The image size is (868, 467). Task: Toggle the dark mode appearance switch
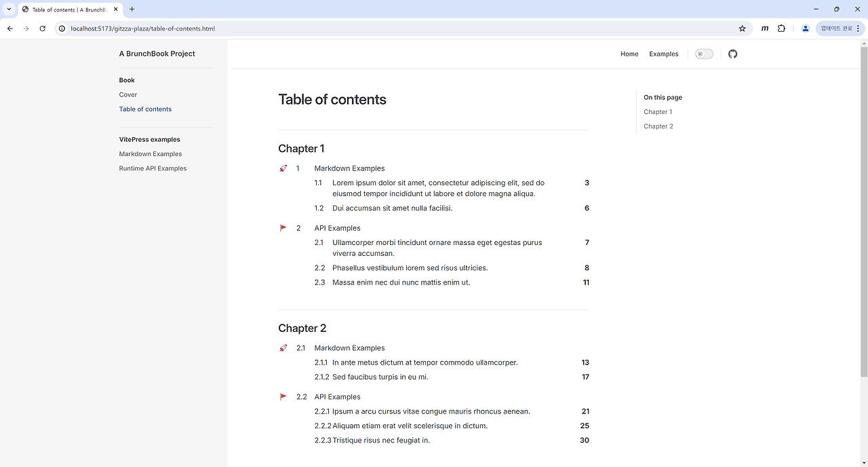704,54
